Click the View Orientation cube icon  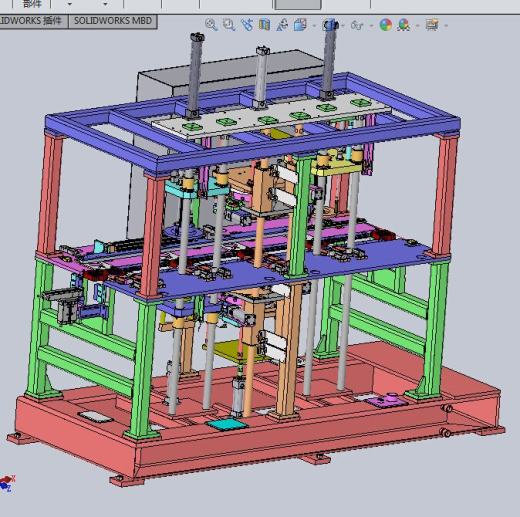300,25
